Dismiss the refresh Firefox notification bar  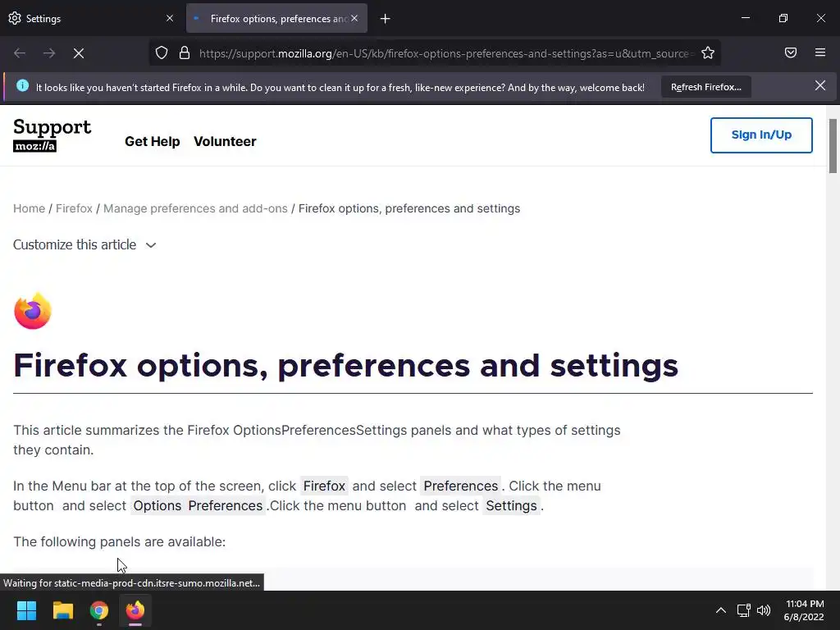point(820,85)
